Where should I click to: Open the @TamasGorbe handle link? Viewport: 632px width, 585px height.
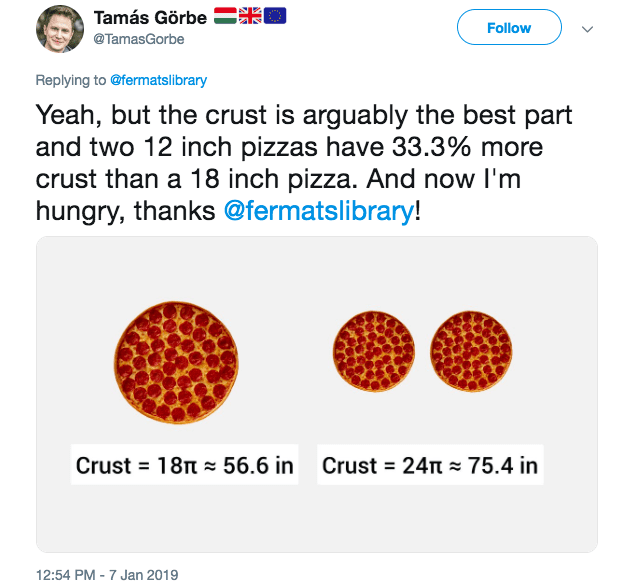139,39
